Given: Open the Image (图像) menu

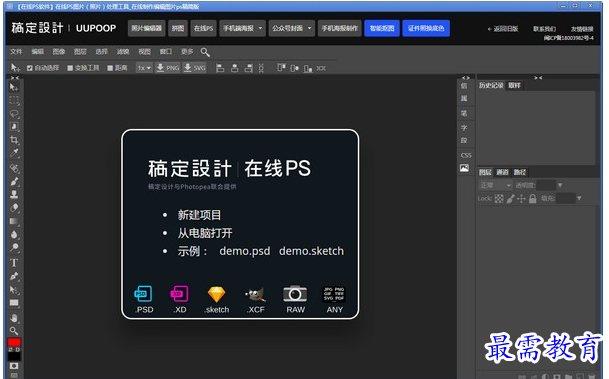Looking at the screenshot, I should (59, 52).
